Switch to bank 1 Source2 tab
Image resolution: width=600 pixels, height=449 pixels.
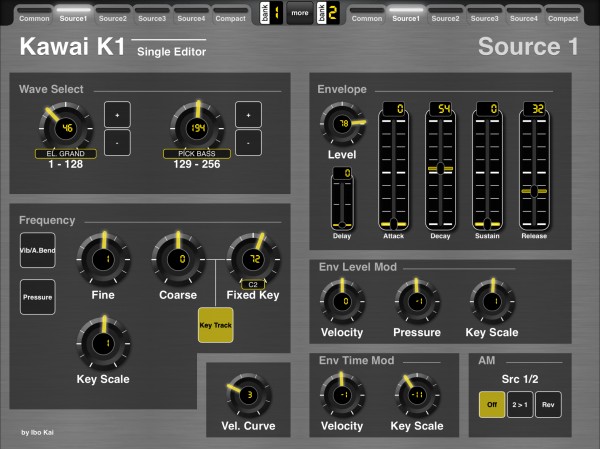click(x=112, y=15)
